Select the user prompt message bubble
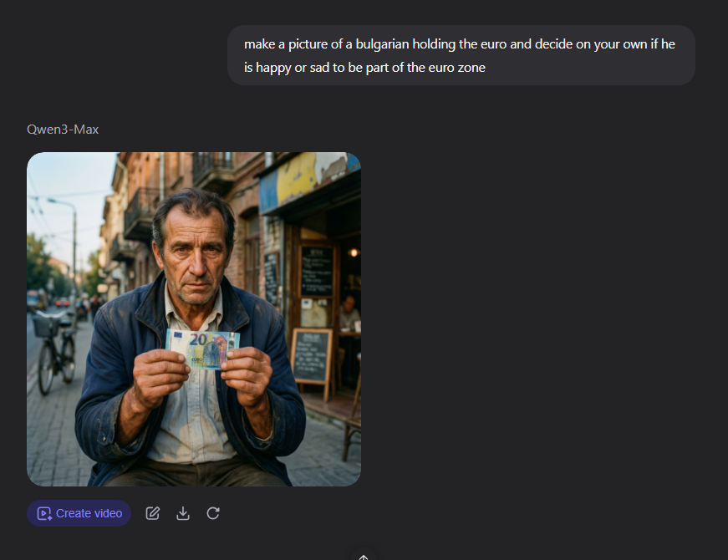The width and height of the screenshot is (728, 560). pyautogui.click(x=461, y=55)
